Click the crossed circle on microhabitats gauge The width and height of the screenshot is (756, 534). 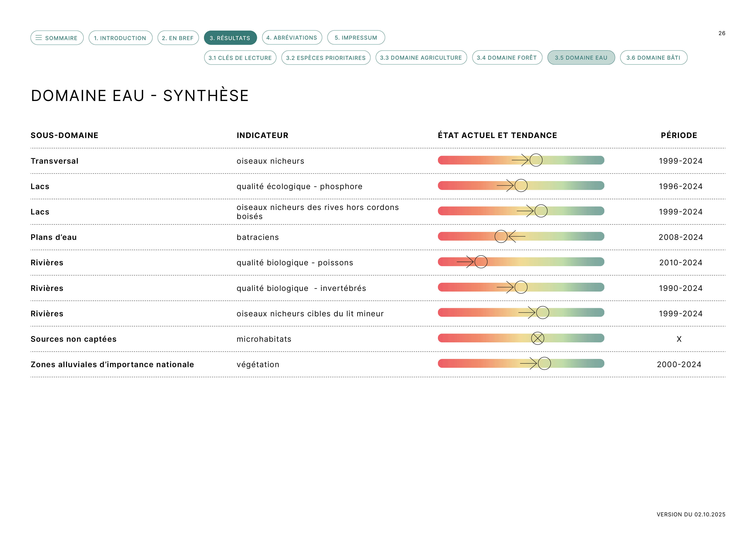pos(537,338)
